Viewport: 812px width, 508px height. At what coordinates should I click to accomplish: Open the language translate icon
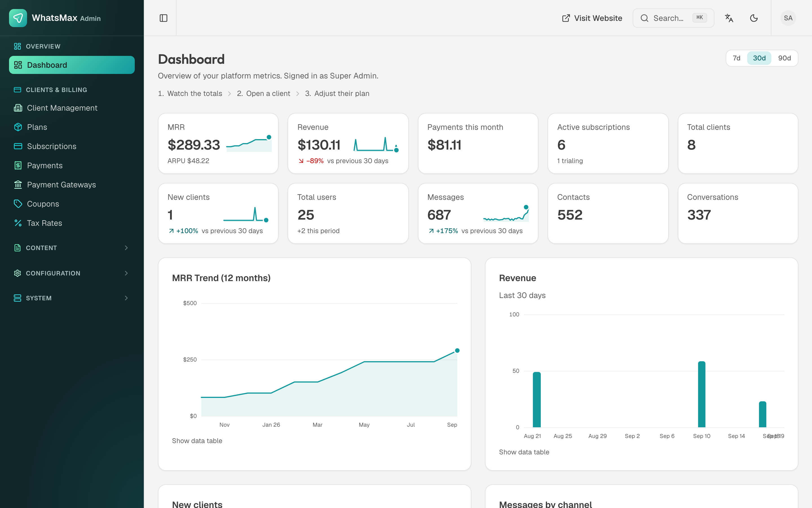tap(729, 18)
